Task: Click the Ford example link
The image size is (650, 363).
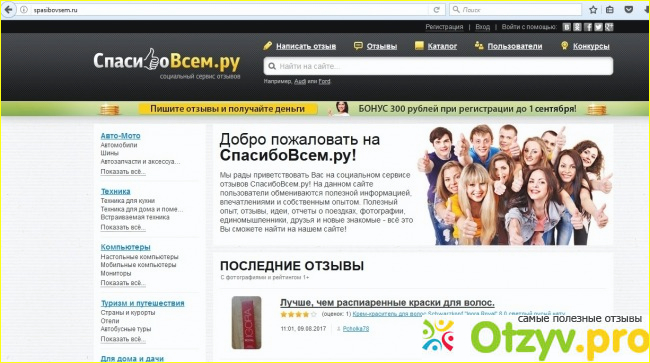Action: (x=325, y=82)
